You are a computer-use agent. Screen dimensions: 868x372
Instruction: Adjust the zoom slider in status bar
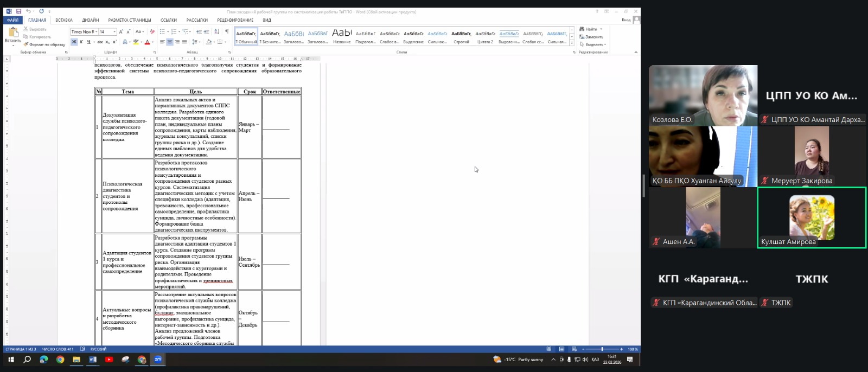[x=602, y=349]
